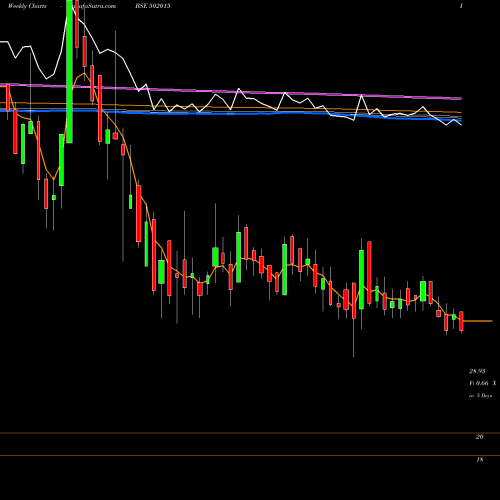Click the last red candlestick on the right

click(x=461, y=321)
